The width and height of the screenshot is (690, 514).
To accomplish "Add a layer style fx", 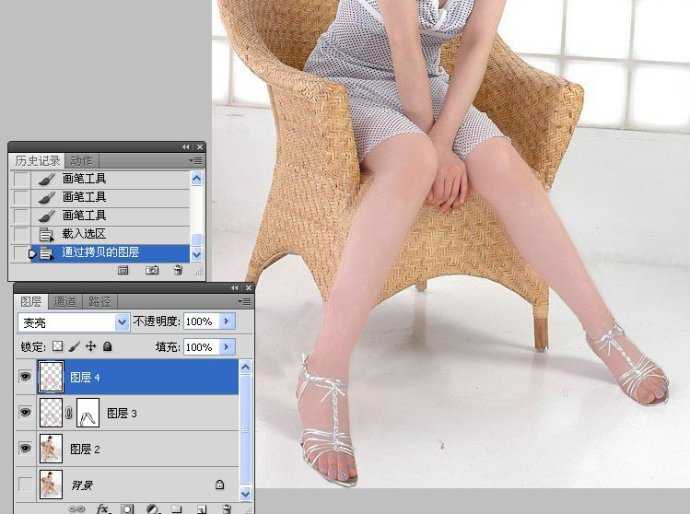I will click(x=103, y=509).
